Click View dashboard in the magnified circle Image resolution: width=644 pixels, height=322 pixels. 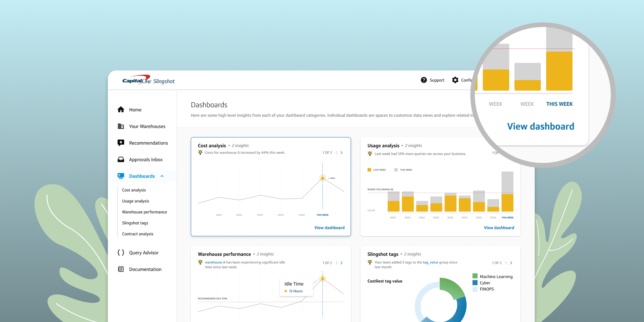[541, 126]
